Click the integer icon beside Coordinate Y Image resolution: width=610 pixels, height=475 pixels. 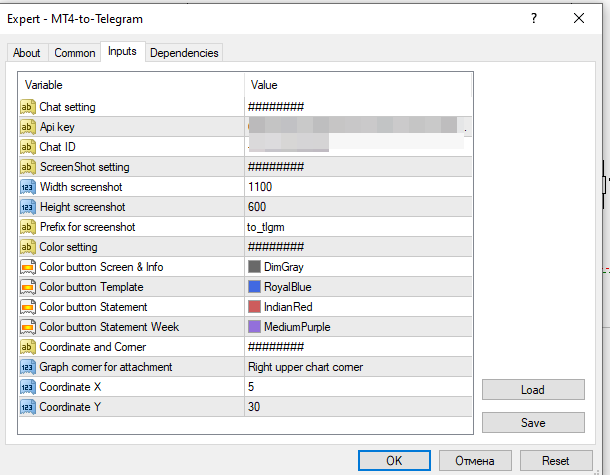27,407
